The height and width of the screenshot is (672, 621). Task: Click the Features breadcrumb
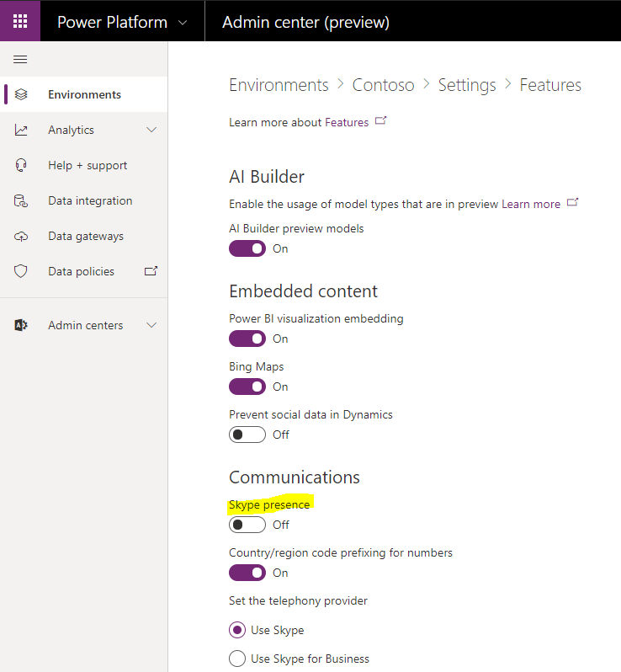pos(550,85)
